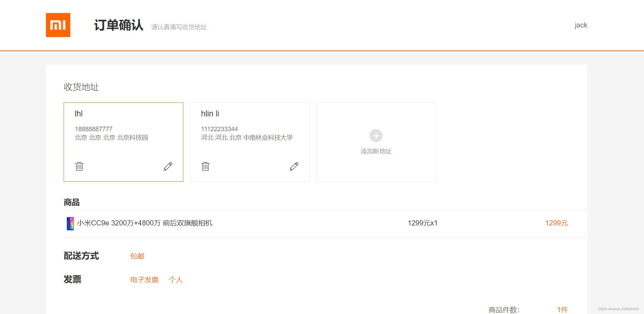The image size is (644, 314).
Task: Click the name lhl on address card
Action: (78, 114)
